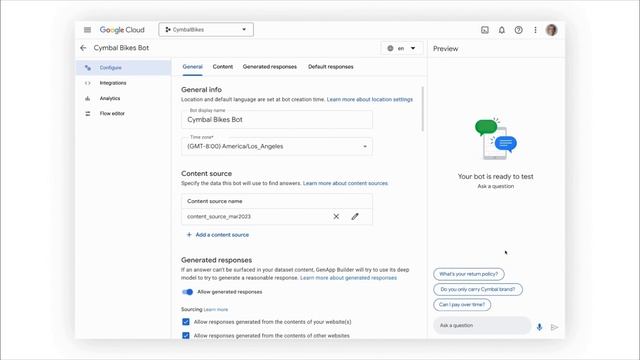The height and width of the screenshot is (360, 640).
Task: Click suggestion What's your return policy?
Action: 469,274
